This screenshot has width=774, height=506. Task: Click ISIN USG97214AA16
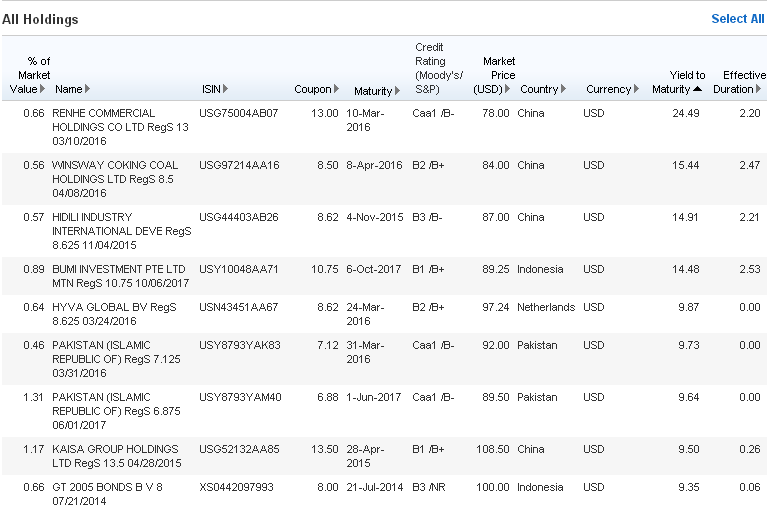[x=239, y=165]
